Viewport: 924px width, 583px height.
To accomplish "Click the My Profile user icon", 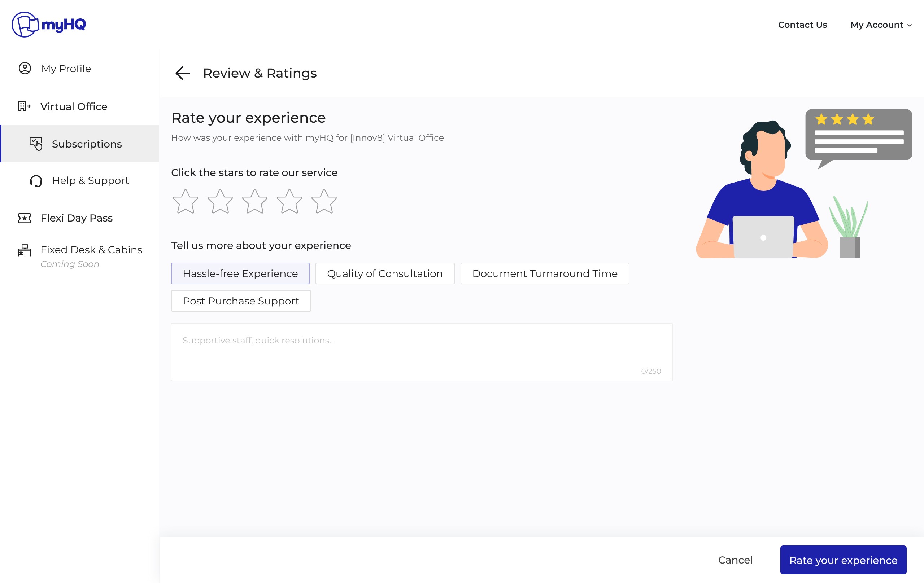I will tap(25, 68).
